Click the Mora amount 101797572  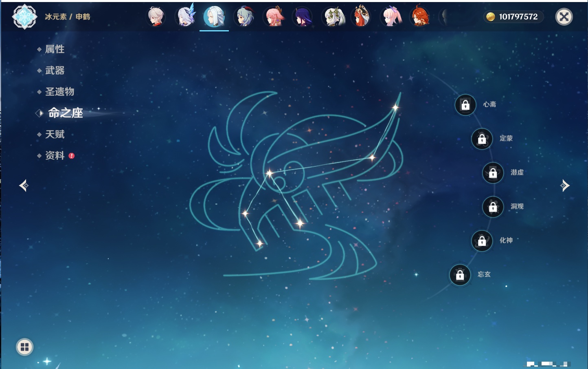518,17
